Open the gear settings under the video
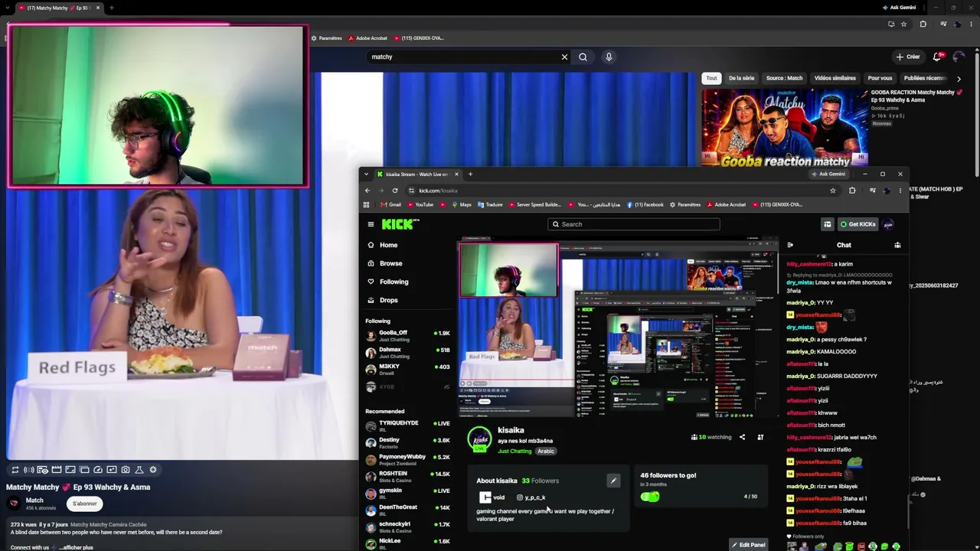Image resolution: width=980 pixels, height=551 pixels. 153,470
